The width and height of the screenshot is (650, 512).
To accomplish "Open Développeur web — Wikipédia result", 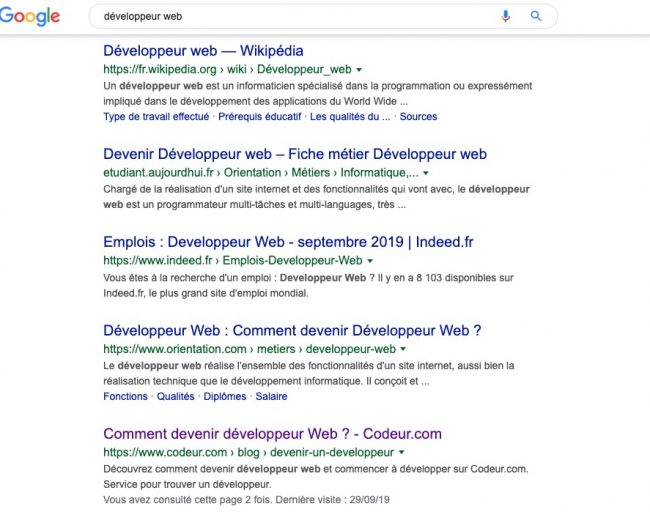I will pyautogui.click(x=203, y=51).
